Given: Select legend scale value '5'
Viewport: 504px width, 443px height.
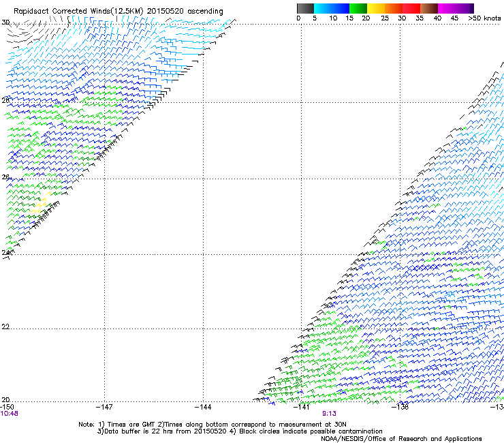Looking at the screenshot, I should (x=315, y=18).
